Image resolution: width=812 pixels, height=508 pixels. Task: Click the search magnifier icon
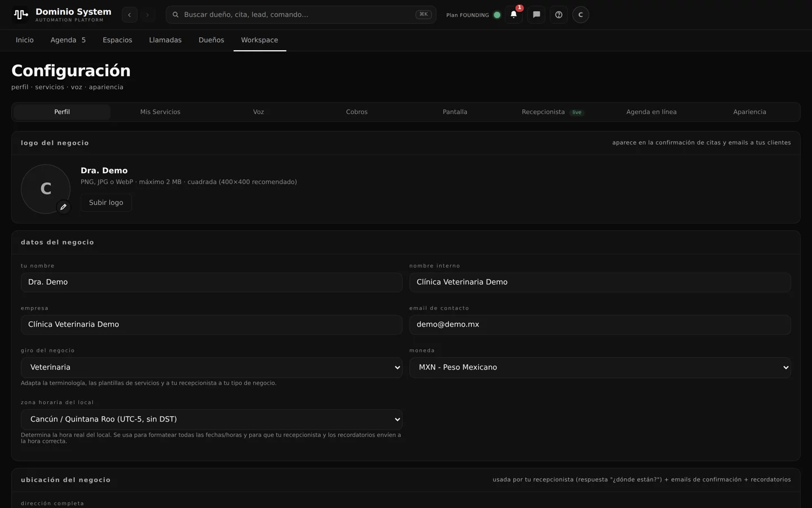[x=175, y=15]
